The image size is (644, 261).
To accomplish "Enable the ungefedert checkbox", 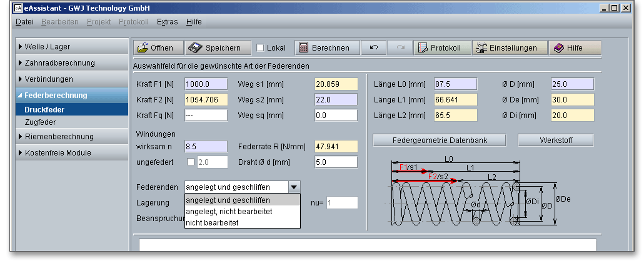I will pos(191,162).
